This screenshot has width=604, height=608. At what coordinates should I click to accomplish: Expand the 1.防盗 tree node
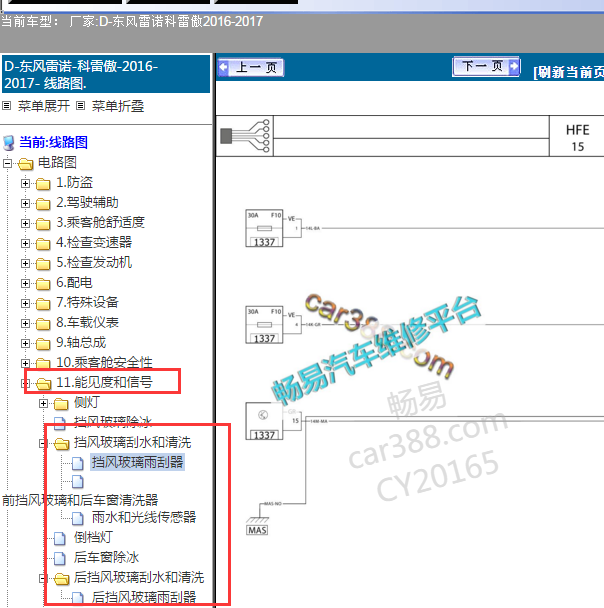(25, 183)
